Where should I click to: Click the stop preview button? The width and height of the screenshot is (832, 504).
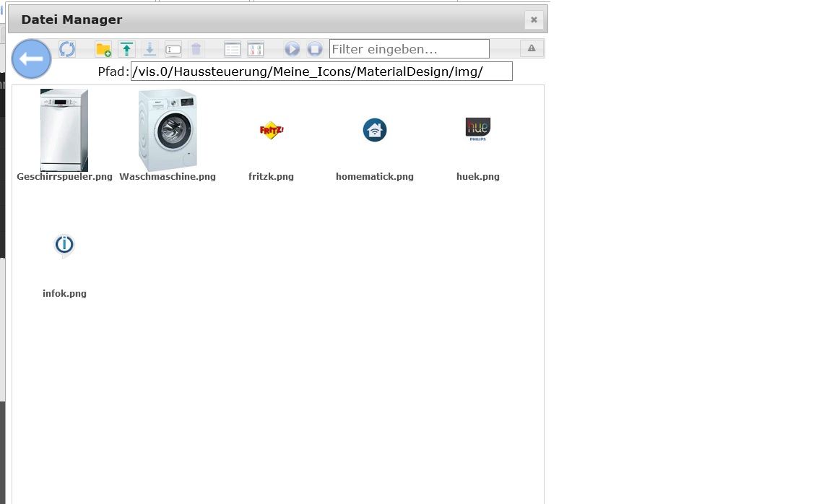[315, 49]
